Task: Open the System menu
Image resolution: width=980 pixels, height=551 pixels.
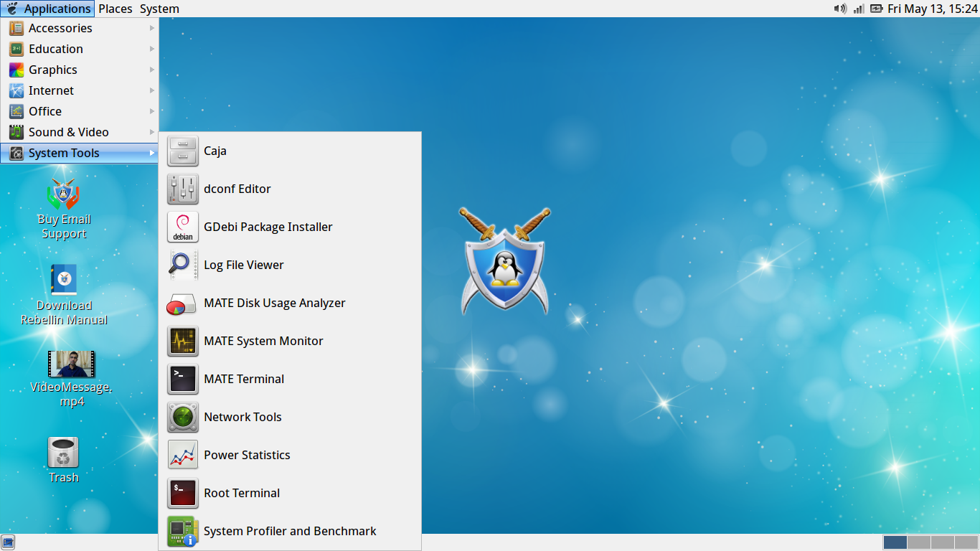Action: [159, 9]
